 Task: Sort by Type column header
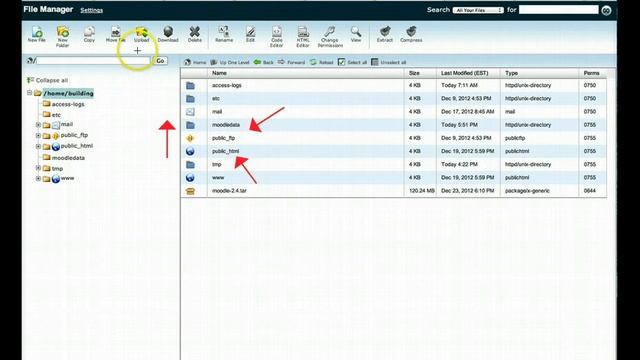coord(511,73)
